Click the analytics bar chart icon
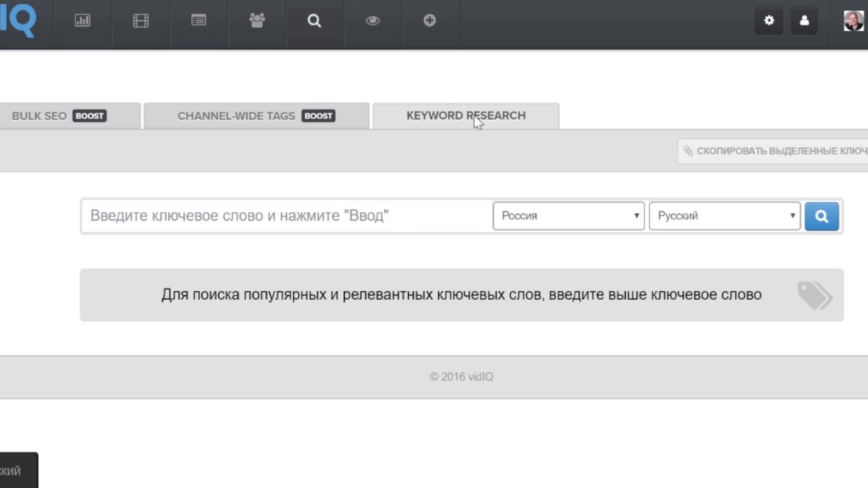The width and height of the screenshot is (868, 488). pyautogui.click(x=82, y=20)
